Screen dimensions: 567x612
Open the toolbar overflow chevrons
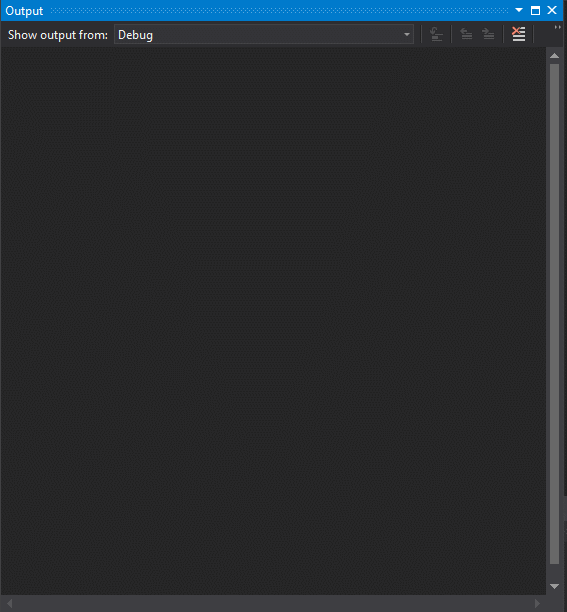point(558,27)
